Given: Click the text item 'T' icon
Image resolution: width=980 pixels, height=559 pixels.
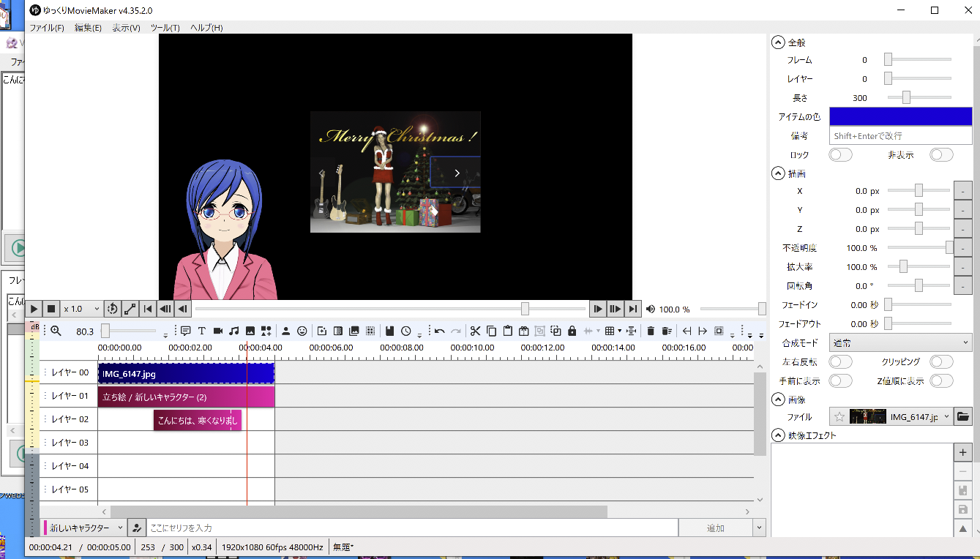Looking at the screenshot, I should pyautogui.click(x=202, y=331).
